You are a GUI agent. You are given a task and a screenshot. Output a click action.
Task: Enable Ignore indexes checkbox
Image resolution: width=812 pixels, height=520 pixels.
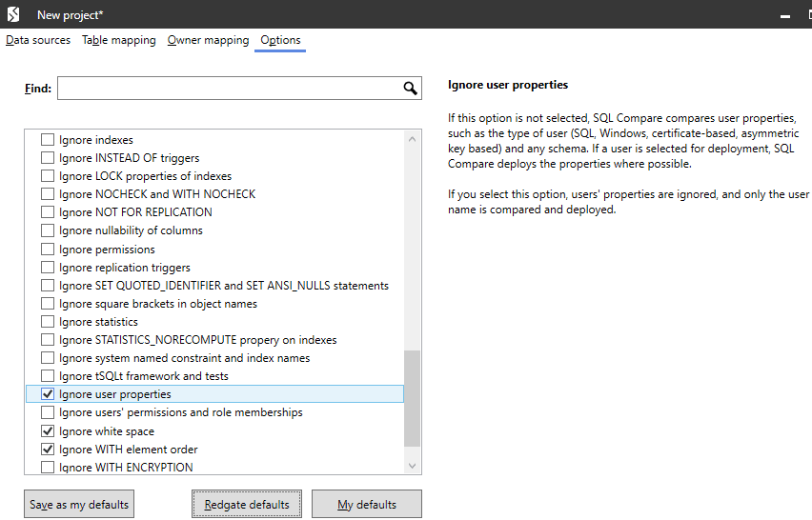click(x=48, y=140)
